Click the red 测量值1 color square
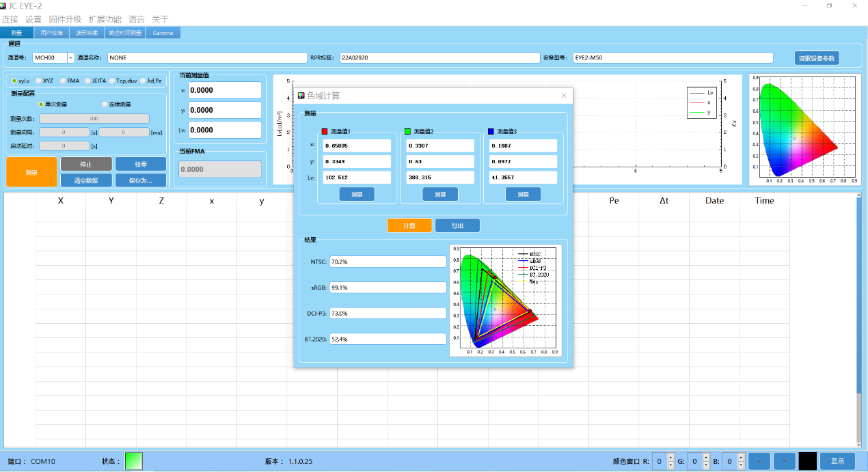 pyautogui.click(x=325, y=132)
